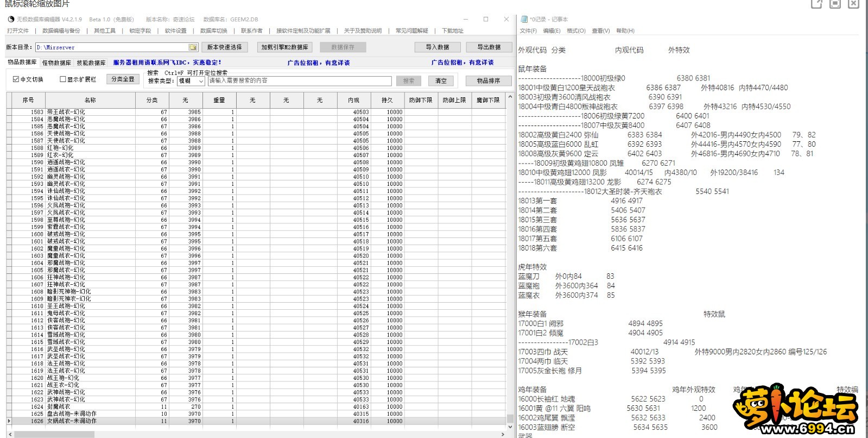Click the folder browse icon in 版本目录 field
This screenshot has width=868, height=438.
[x=192, y=47]
